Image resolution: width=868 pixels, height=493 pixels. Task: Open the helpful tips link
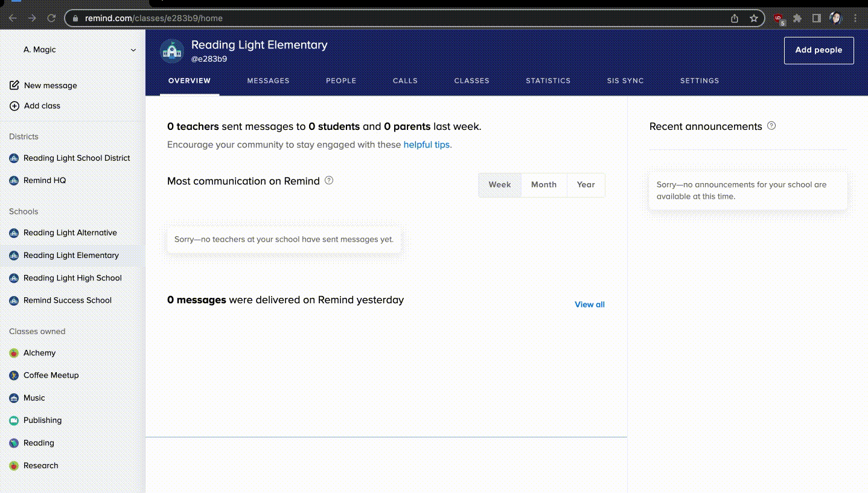[x=426, y=145]
